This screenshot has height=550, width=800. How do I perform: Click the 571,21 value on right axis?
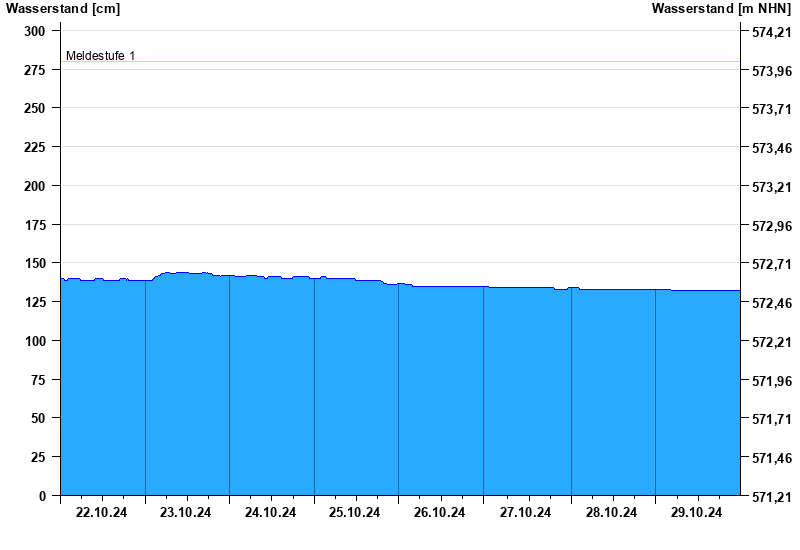[x=772, y=497]
